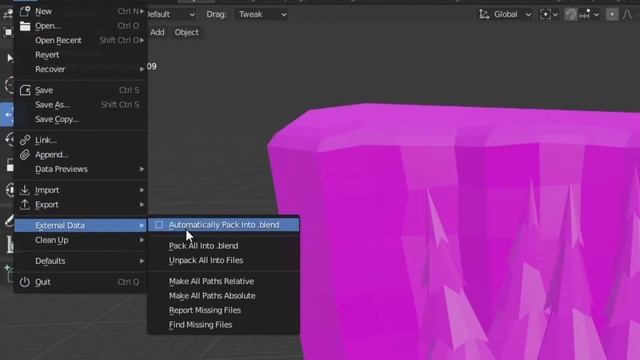Screen dimensions: 640x360
Task: Select Pack All Into .blend
Action: click(224, 246)
